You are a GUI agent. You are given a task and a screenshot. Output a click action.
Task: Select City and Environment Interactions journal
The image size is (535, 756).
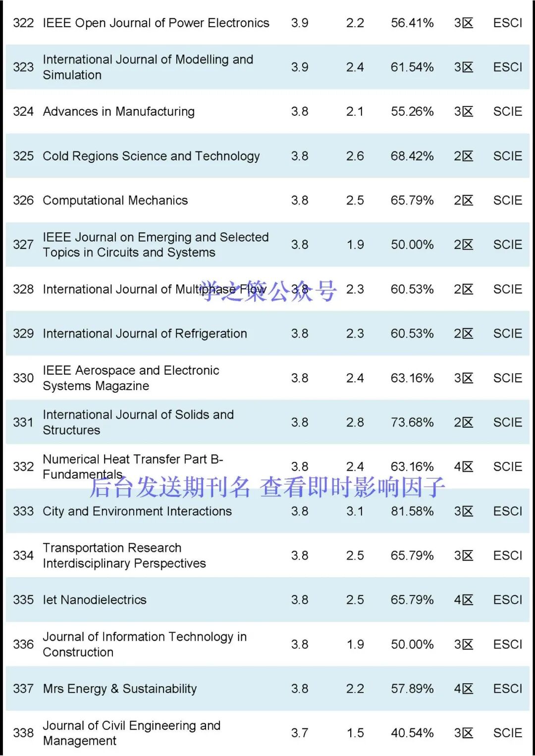(x=137, y=511)
